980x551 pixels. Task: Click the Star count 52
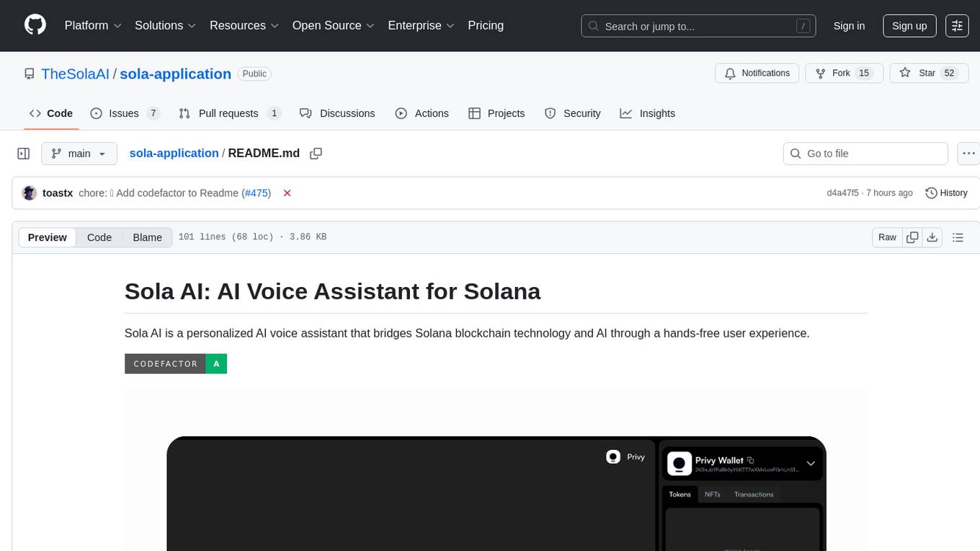tap(949, 74)
